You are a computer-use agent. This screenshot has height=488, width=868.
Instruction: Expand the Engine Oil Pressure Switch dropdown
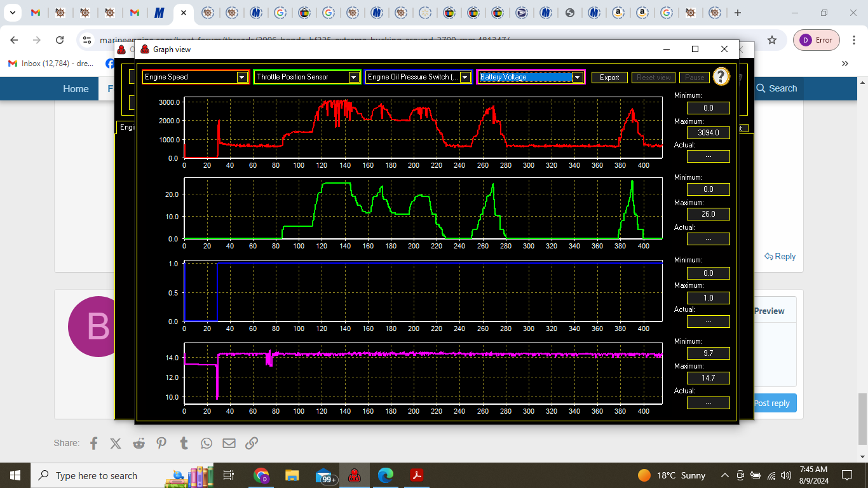click(x=465, y=77)
